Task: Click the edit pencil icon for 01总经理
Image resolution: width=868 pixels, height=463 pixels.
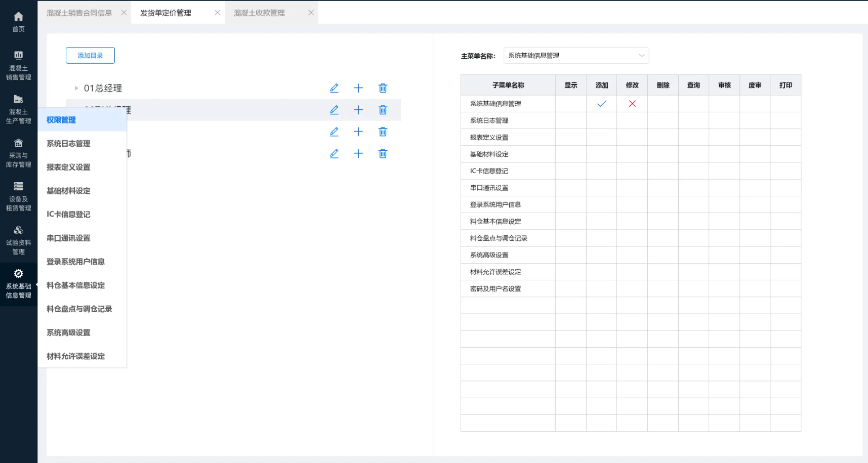Action: pyautogui.click(x=334, y=88)
